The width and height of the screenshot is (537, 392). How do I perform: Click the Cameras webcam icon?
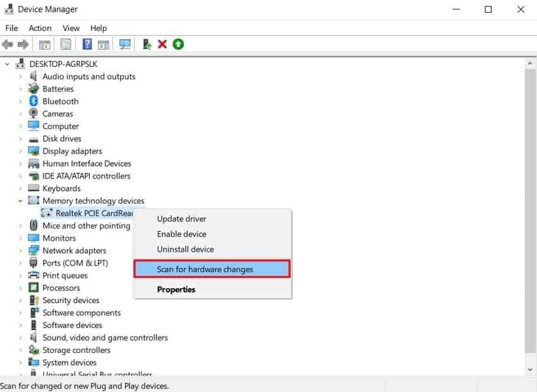click(x=33, y=113)
